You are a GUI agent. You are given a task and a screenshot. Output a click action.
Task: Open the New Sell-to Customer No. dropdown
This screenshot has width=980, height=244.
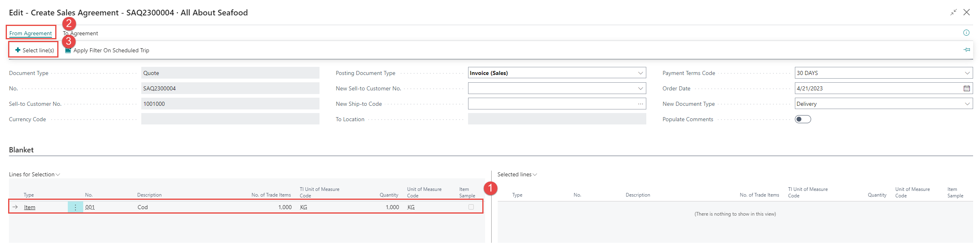[640, 88]
